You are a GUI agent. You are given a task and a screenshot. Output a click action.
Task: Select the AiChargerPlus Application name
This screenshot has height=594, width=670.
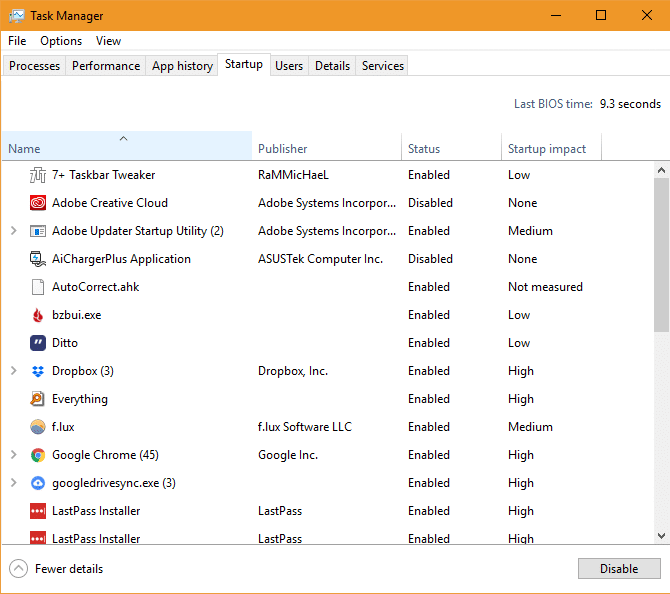121,259
